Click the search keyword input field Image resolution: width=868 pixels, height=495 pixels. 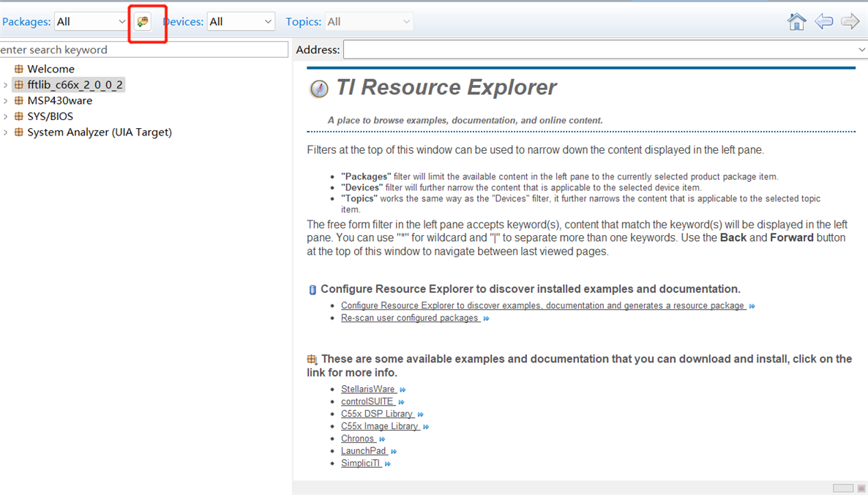tap(143, 50)
